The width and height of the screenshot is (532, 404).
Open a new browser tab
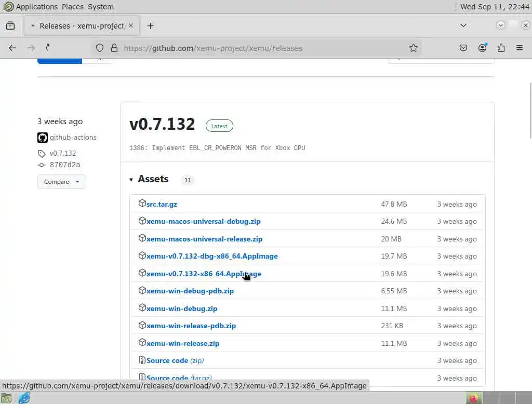coord(150,26)
